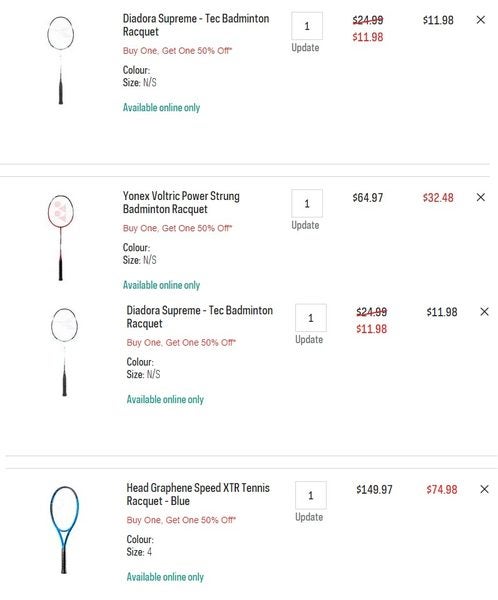Open Head Graphene Speed XTR product link
Screen dimensions: 498x600
click(x=198, y=494)
